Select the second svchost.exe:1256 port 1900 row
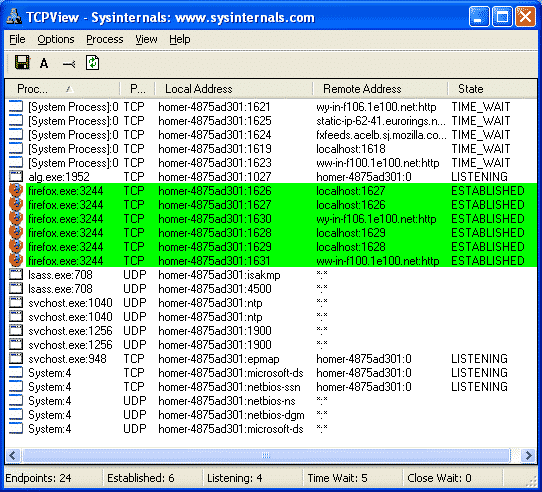The height and width of the screenshot is (492, 542). [271, 345]
